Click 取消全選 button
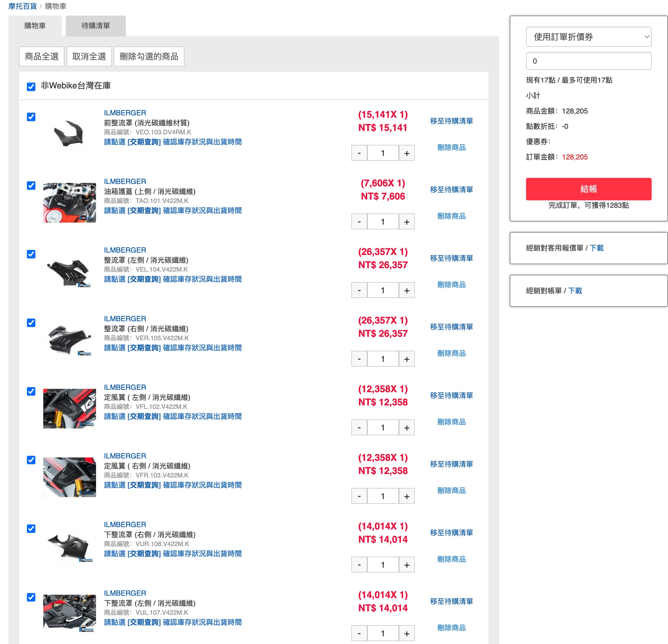 tap(89, 57)
